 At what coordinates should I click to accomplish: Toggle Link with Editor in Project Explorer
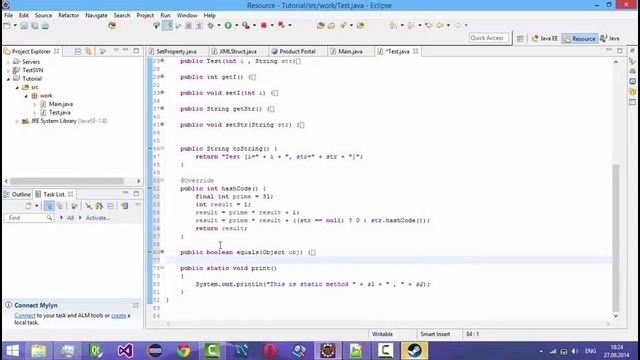pyautogui.click(x=88, y=51)
